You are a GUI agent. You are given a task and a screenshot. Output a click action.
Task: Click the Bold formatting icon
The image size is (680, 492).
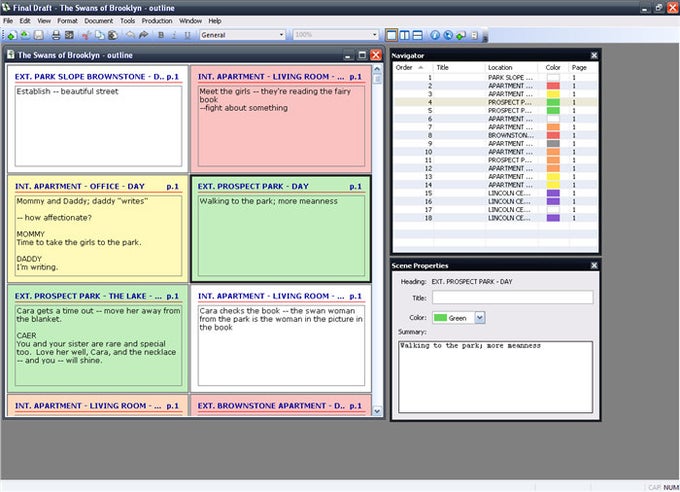pos(161,35)
